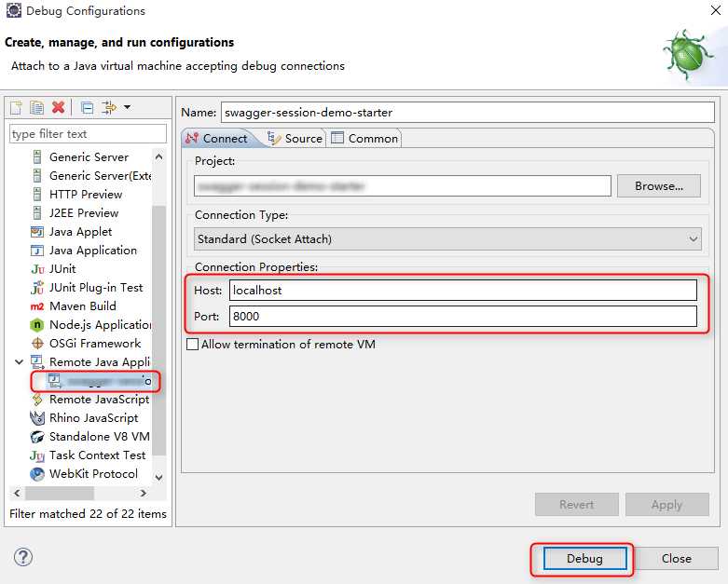728x584 pixels.
Task: Select Maven Build m2 icon
Action: coord(37,306)
